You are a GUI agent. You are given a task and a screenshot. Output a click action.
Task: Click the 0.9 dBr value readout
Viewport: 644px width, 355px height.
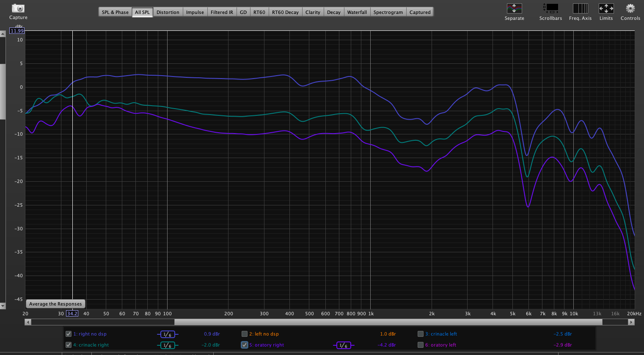pos(212,334)
